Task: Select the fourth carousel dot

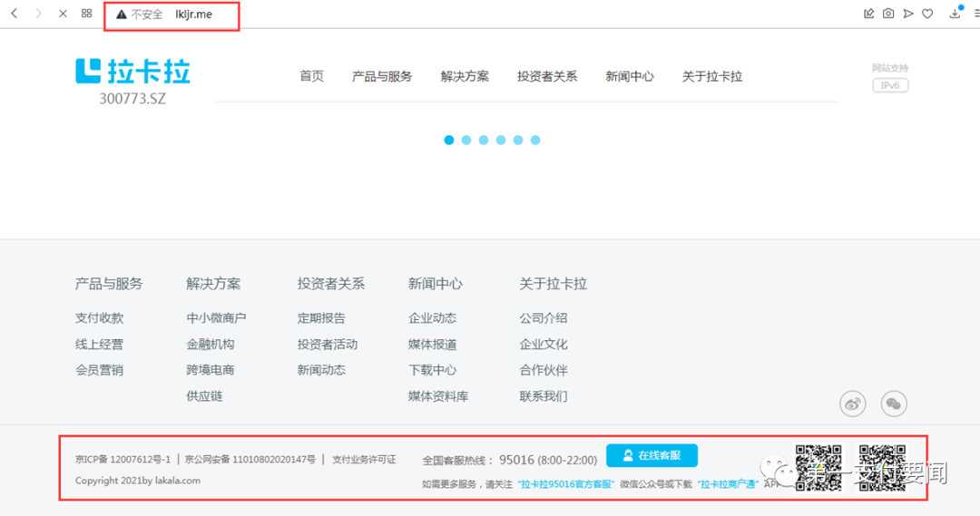Action: coord(501,140)
